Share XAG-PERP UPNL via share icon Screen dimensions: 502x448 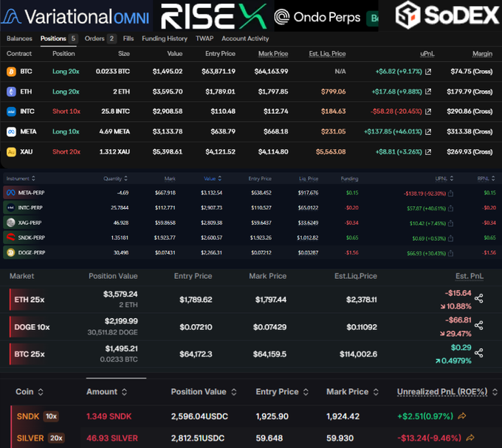pyautogui.click(x=450, y=223)
